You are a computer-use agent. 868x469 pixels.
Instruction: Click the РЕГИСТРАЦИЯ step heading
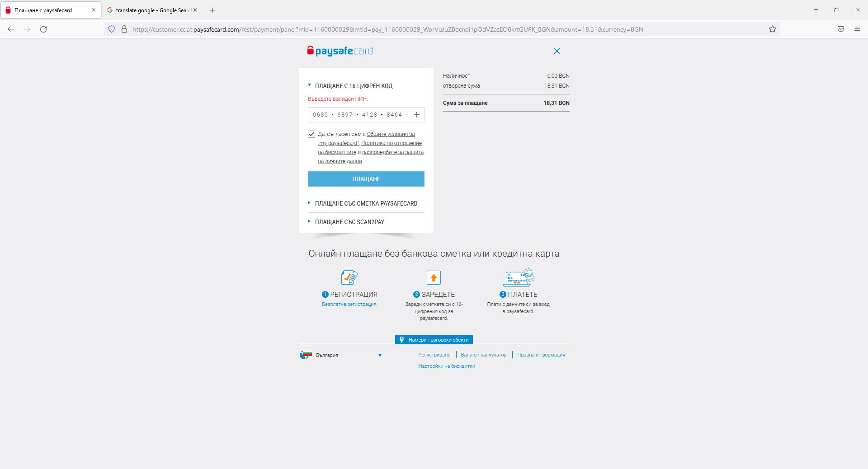[354, 295]
